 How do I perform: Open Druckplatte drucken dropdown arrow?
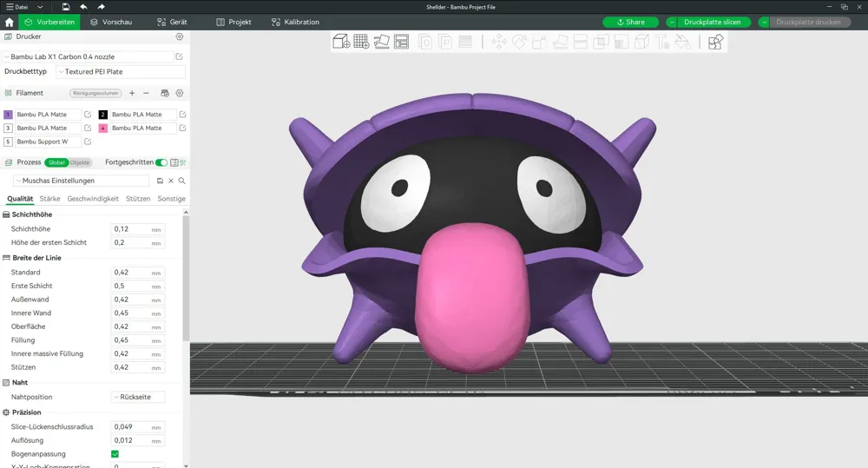click(x=764, y=23)
